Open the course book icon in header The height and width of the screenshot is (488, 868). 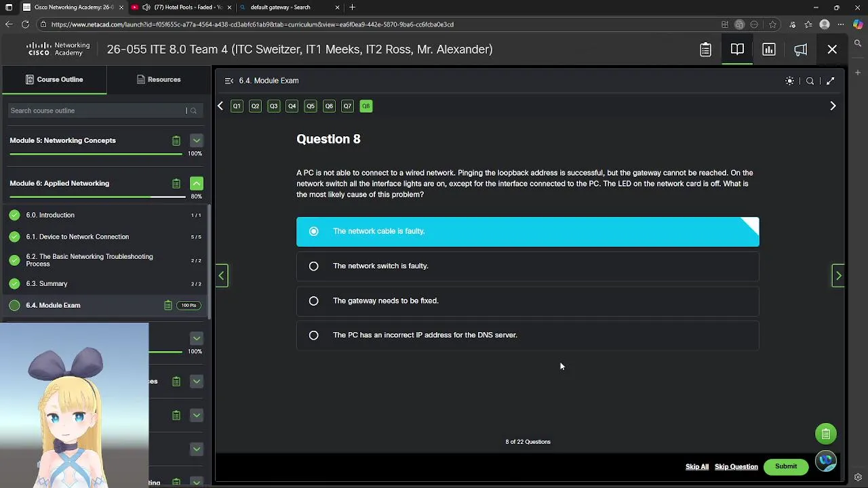737,49
